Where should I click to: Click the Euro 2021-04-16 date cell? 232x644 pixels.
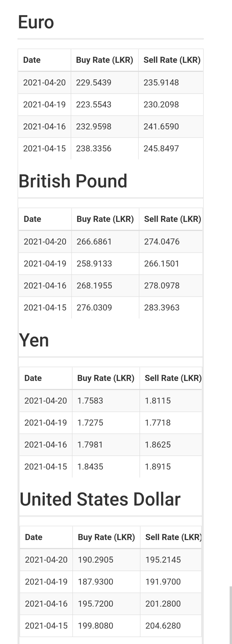[x=44, y=126]
